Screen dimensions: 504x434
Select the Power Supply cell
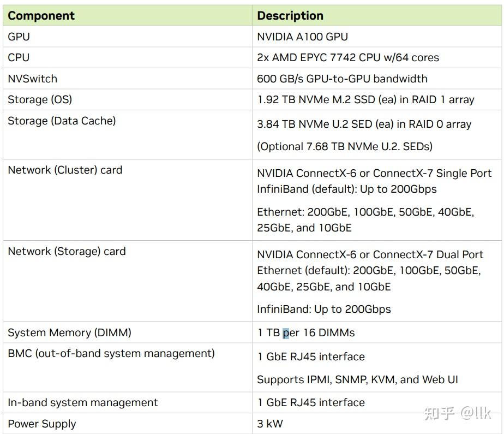(x=128, y=424)
